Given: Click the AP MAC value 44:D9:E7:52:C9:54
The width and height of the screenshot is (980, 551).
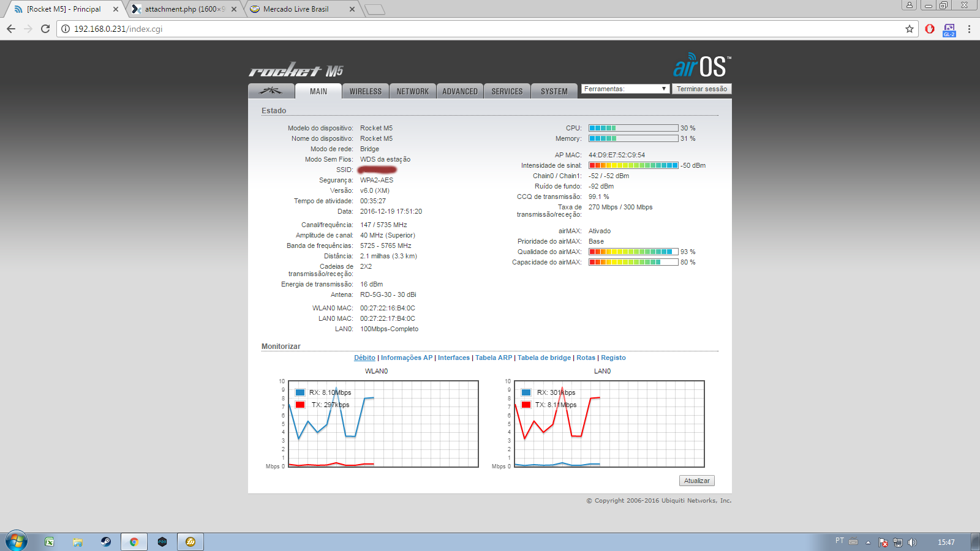Looking at the screenshot, I should click(617, 155).
